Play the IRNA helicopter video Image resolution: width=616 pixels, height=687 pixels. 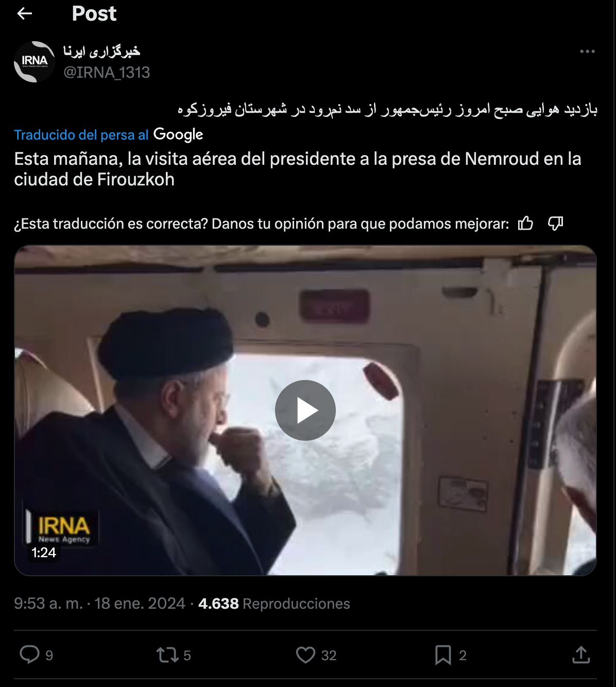(305, 410)
